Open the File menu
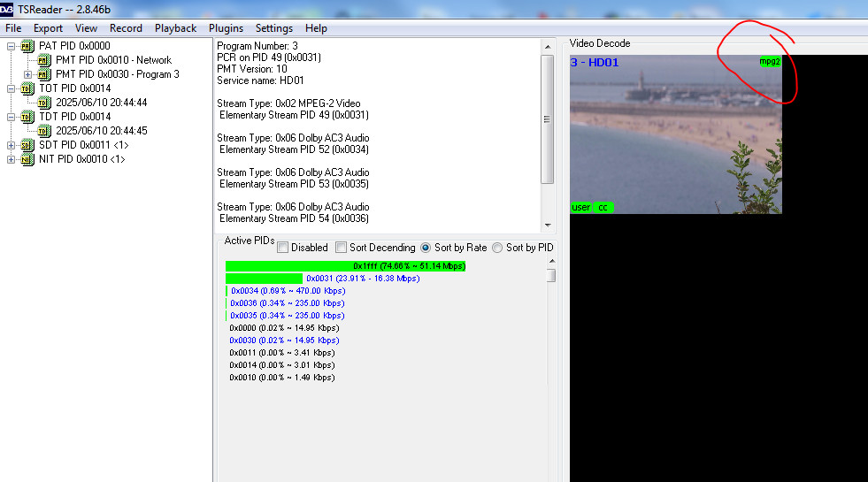 click(13, 28)
